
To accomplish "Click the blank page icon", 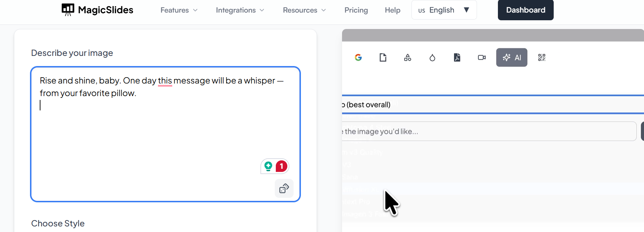I will [x=383, y=58].
